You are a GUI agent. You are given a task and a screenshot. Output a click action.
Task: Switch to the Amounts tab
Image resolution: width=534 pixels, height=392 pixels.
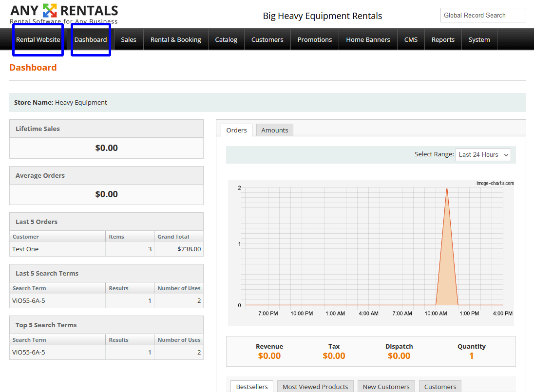click(x=274, y=130)
